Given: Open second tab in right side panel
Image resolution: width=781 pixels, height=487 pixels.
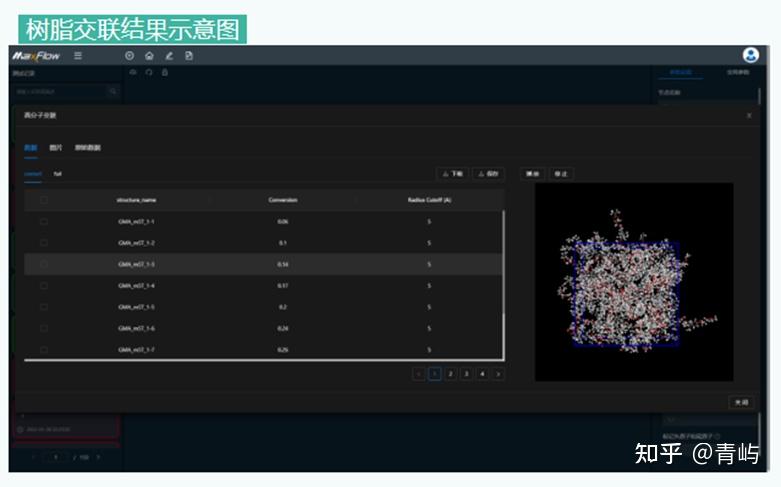Looking at the screenshot, I should tap(738, 73).
